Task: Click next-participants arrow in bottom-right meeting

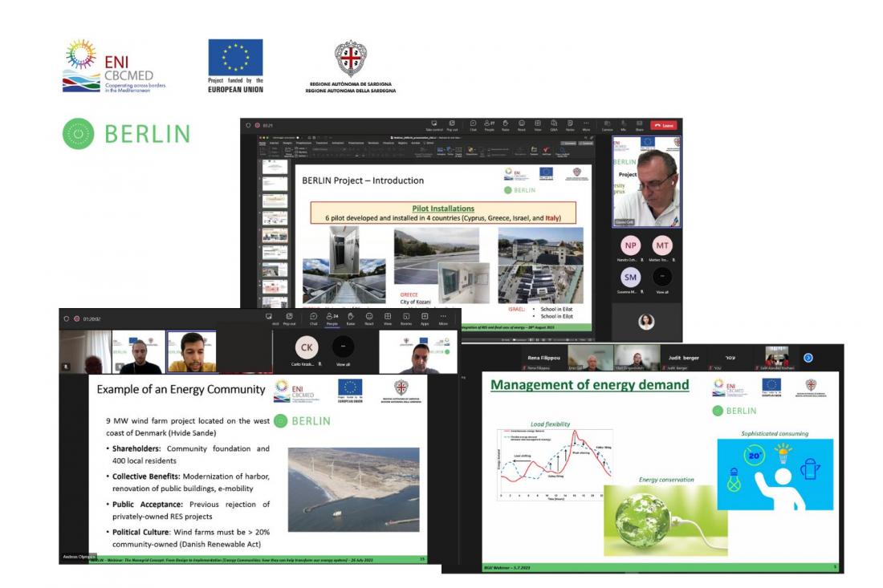Action: point(808,358)
